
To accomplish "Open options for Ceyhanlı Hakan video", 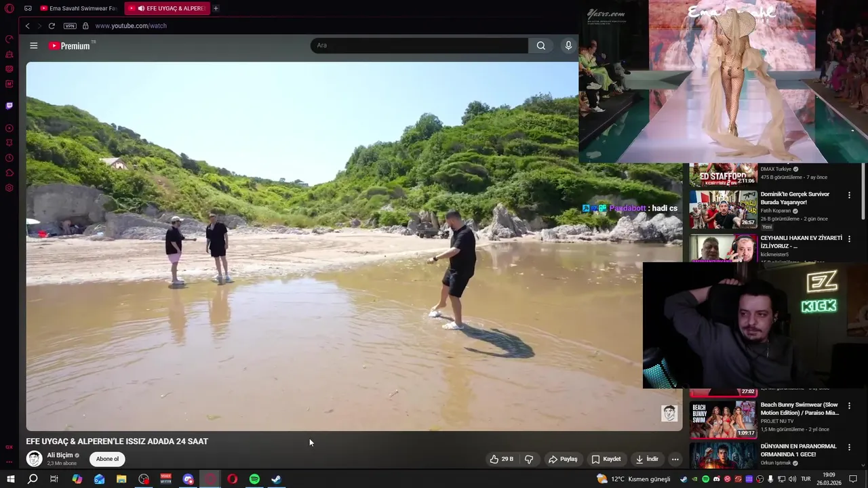I will pyautogui.click(x=849, y=239).
